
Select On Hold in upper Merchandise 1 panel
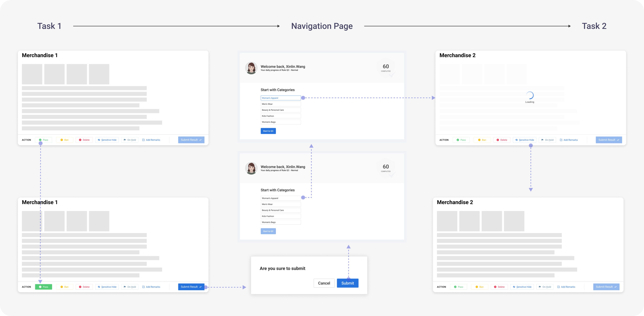(x=130, y=140)
